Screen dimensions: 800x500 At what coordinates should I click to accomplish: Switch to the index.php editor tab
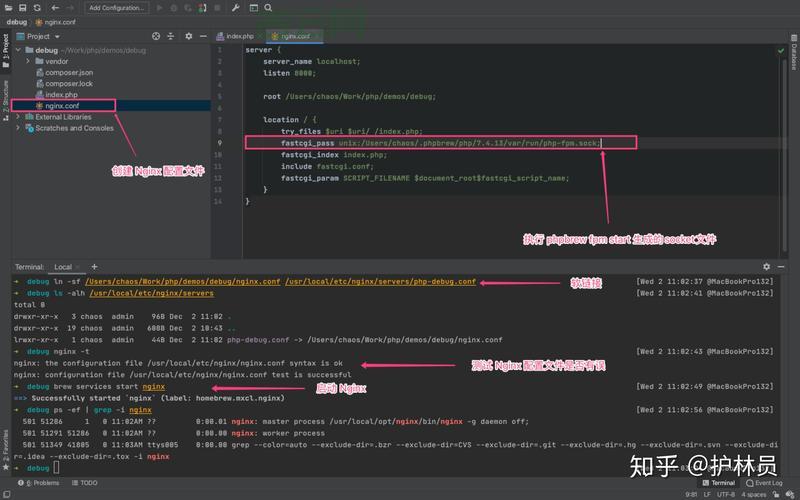(239, 35)
